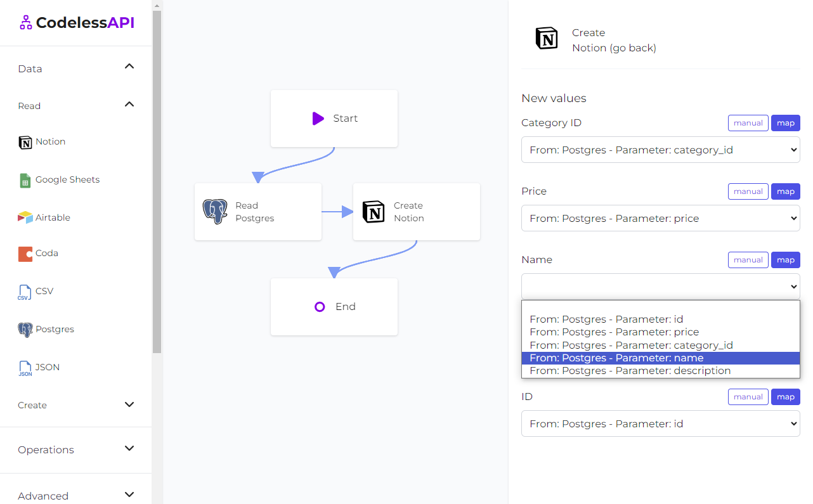This screenshot has height=504, width=813.
Task: Expand the Operations section chevron
Action: click(129, 448)
